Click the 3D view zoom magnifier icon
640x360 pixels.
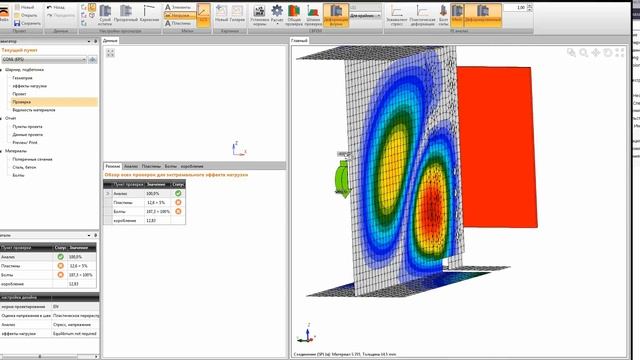584,53
